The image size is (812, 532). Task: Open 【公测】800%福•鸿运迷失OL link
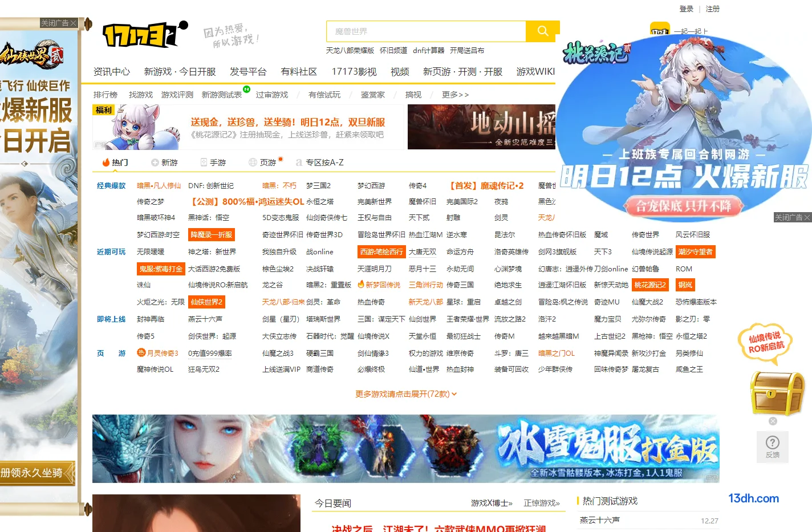[x=246, y=202]
